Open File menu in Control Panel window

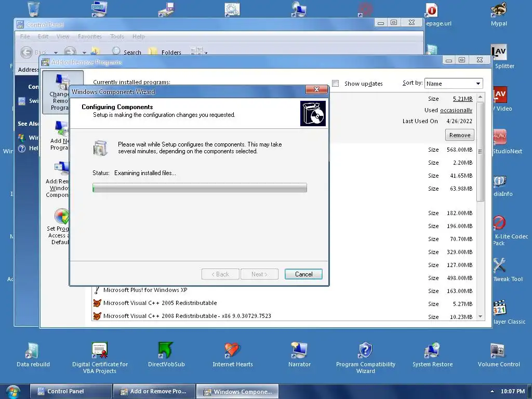pos(25,36)
